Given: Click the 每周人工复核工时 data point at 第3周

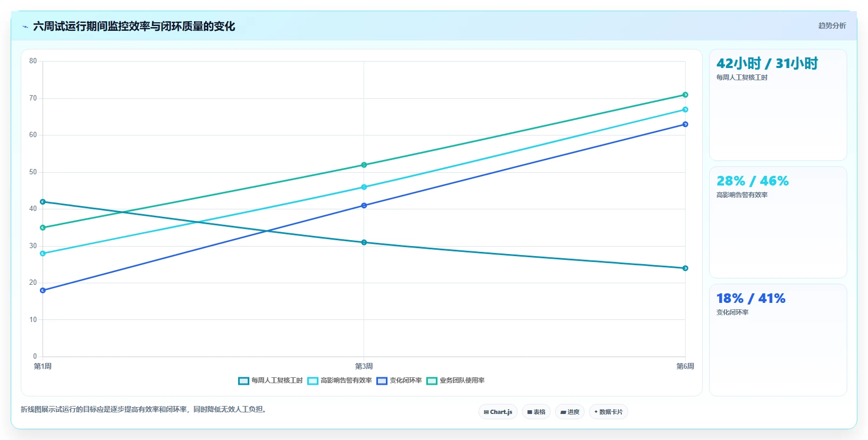Looking at the screenshot, I should (x=364, y=242).
